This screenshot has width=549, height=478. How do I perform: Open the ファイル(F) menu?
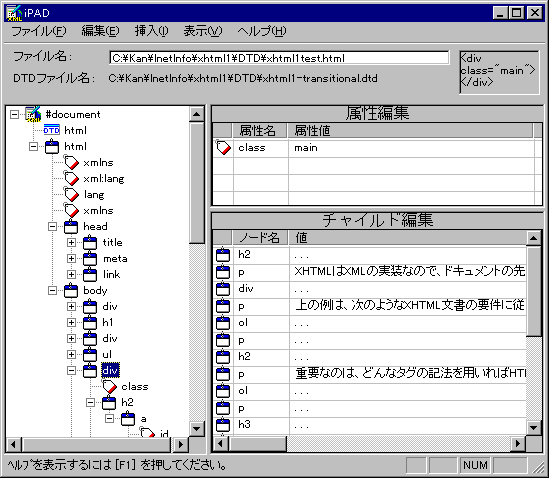(x=39, y=31)
